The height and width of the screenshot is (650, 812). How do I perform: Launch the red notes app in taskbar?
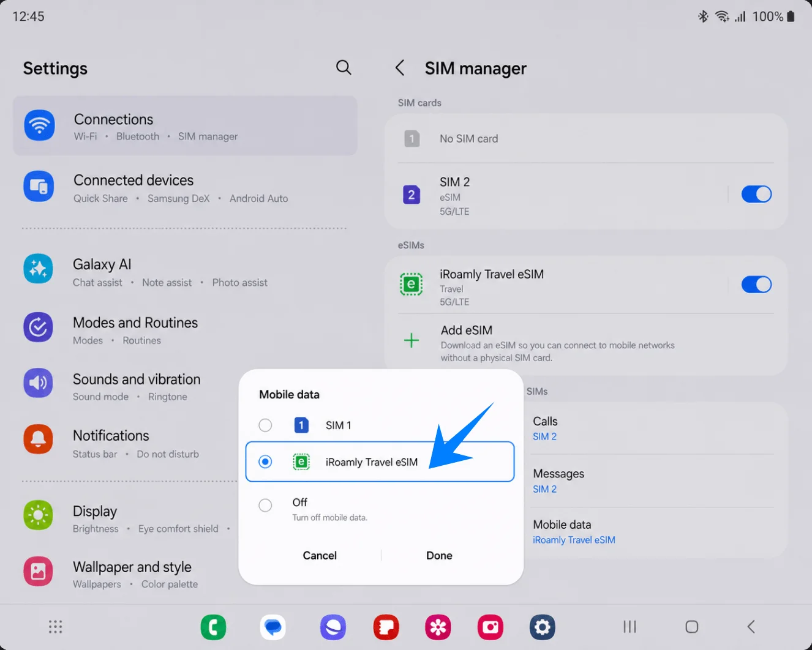pyautogui.click(x=386, y=627)
